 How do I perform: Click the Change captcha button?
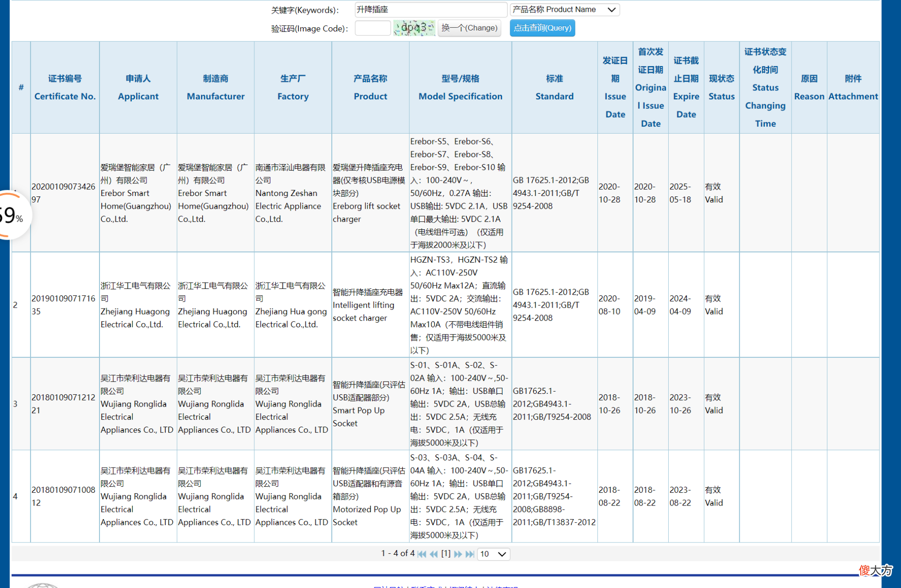tap(469, 28)
